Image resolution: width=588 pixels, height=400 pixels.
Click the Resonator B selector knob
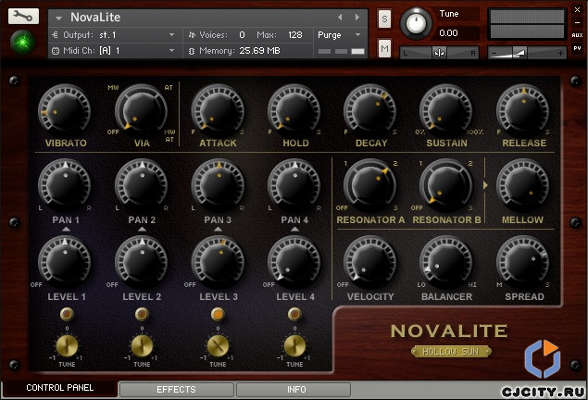446,185
